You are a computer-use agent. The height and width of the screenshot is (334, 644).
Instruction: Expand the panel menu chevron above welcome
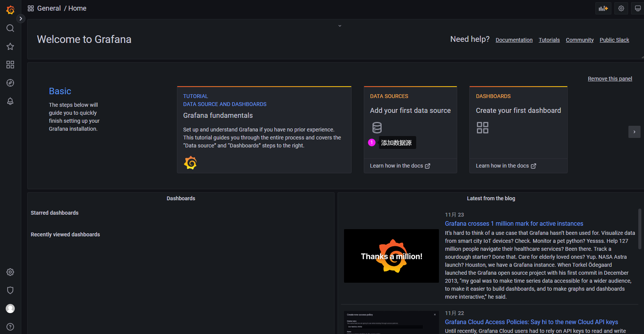tap(340, 26)
